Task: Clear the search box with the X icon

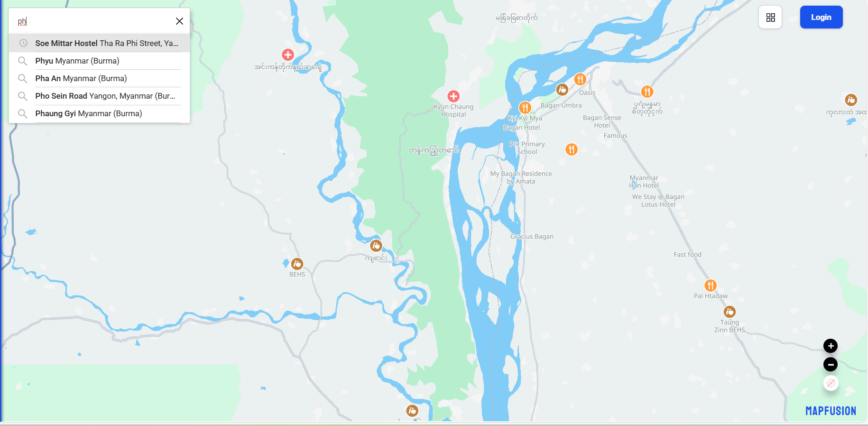Action: [x=179, y=21]
